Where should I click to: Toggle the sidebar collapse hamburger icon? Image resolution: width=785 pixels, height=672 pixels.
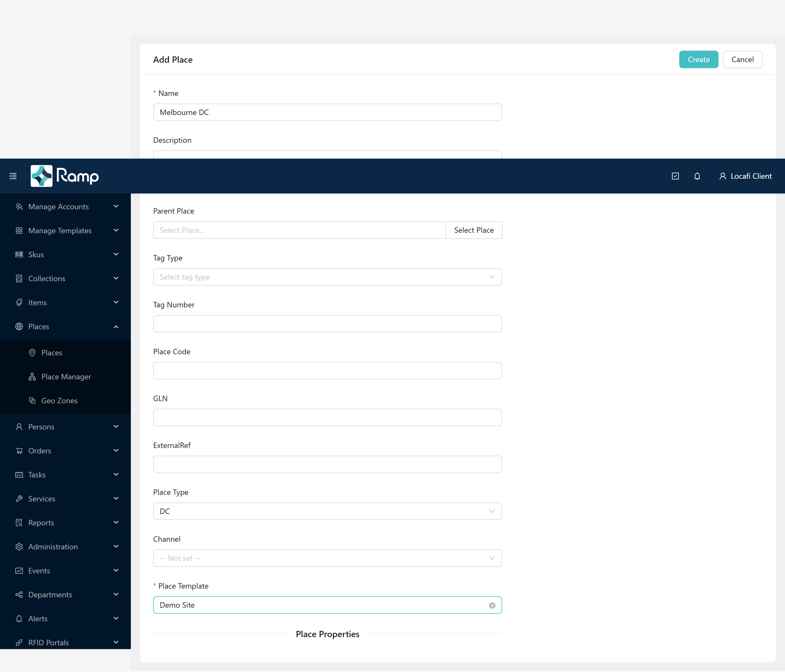coord(13,176)
